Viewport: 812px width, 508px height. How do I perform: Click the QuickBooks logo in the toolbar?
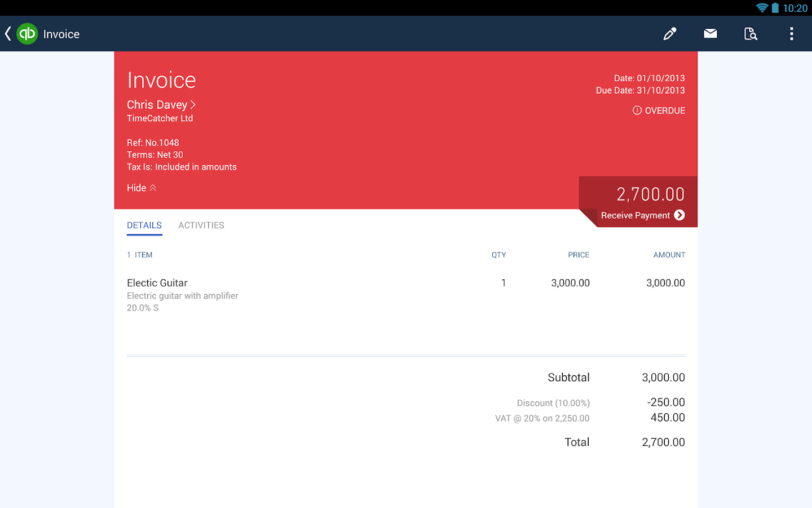point(27,33)
